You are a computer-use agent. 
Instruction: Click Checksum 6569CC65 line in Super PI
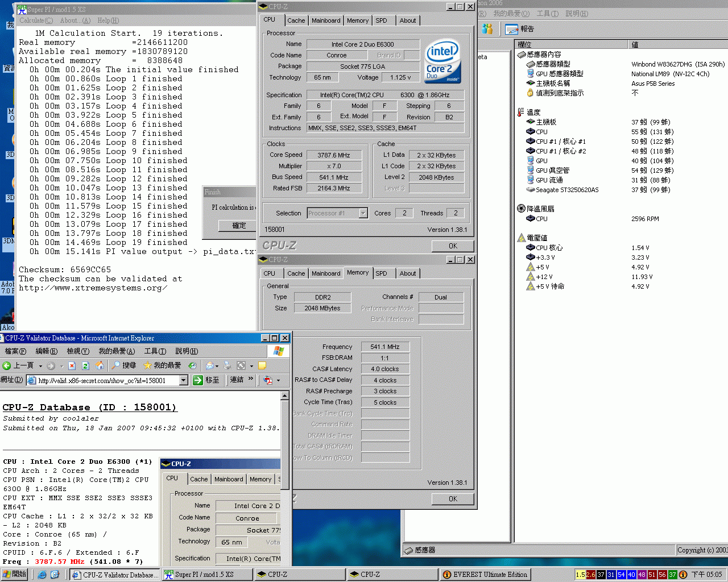[x=65, y=270]
